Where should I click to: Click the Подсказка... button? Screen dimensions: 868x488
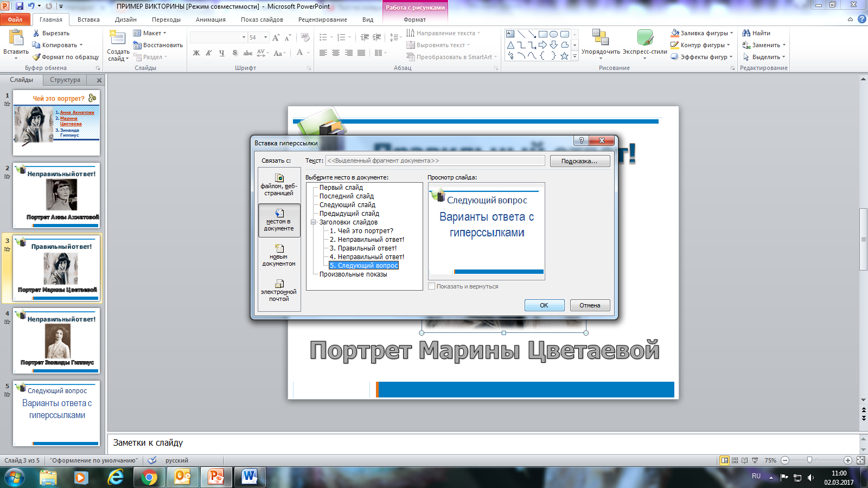pyautogui.click(x=580, y=161)
